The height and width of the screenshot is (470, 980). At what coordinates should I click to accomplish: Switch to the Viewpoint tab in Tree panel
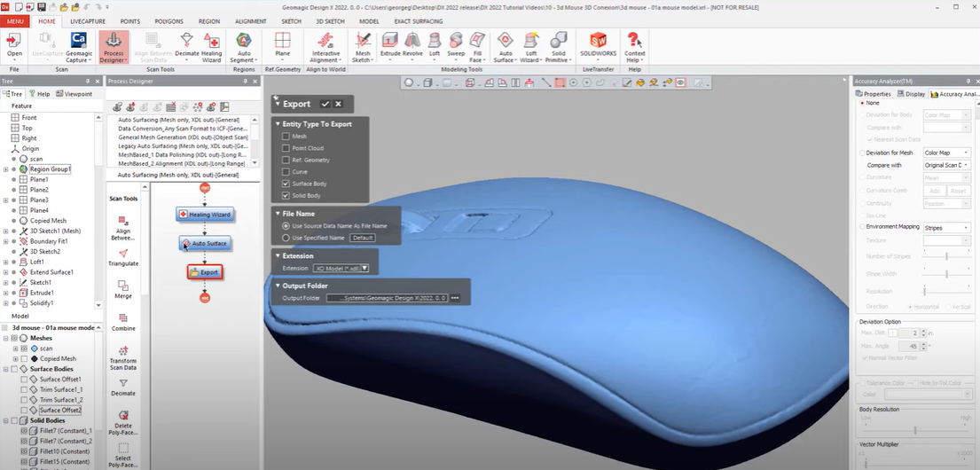74,94
